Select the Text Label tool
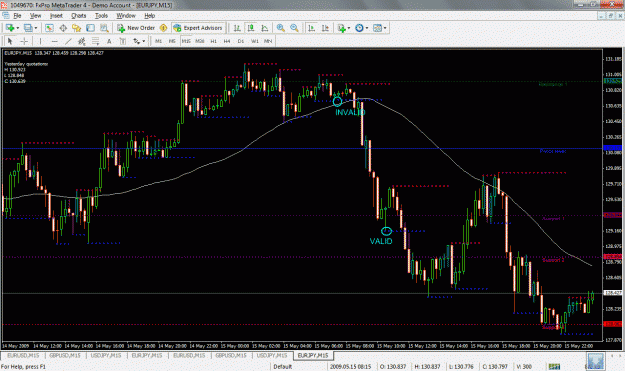This screenshot has width=625, height=371. click(123, 41)
